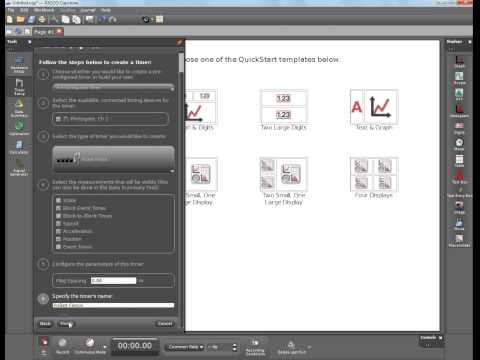Open the Signal Generator tool
Image resolution: width=480 pixels, height=360 pixels.
(19, 167)
